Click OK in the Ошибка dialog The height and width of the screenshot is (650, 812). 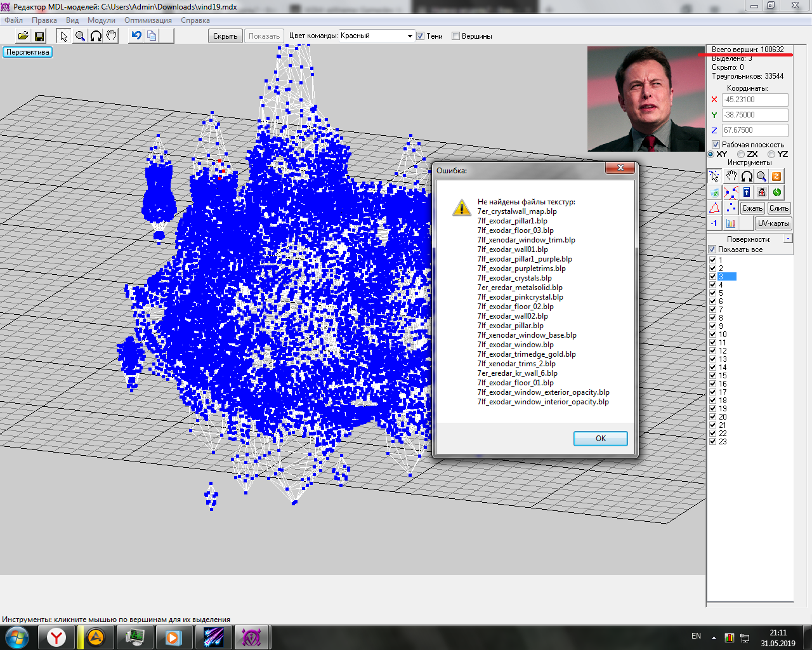coord(600,439)
